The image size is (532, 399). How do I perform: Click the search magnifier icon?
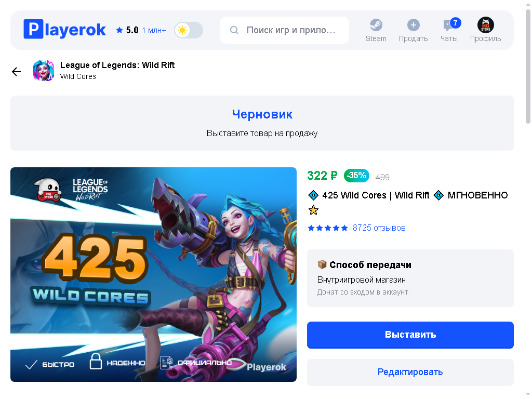(x=234, y=30)
